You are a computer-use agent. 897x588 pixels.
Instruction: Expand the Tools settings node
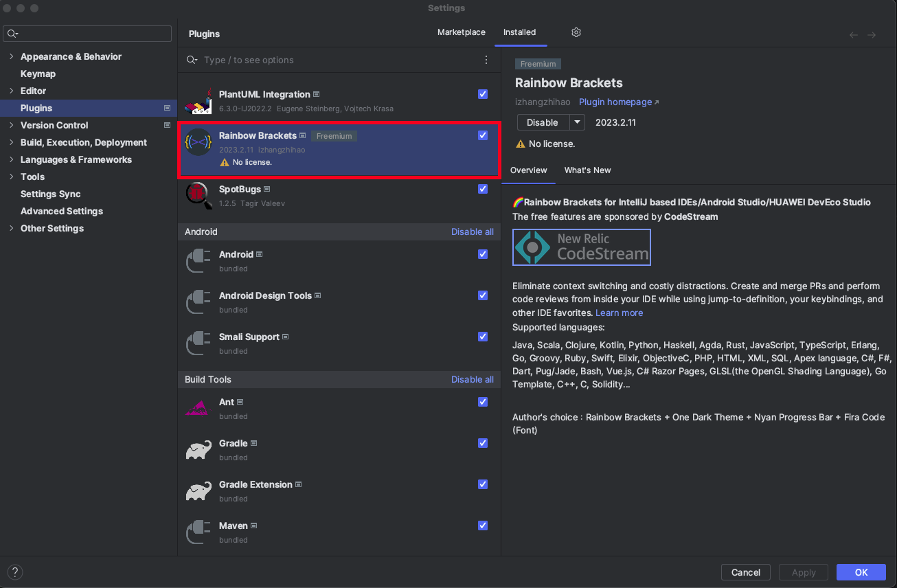pos(11,177)
